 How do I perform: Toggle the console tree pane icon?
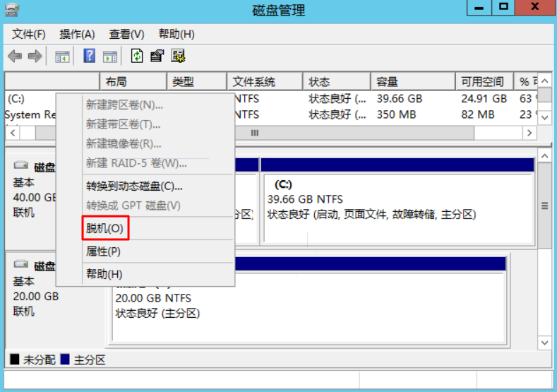pyautogui.click(x=62, y=57)
